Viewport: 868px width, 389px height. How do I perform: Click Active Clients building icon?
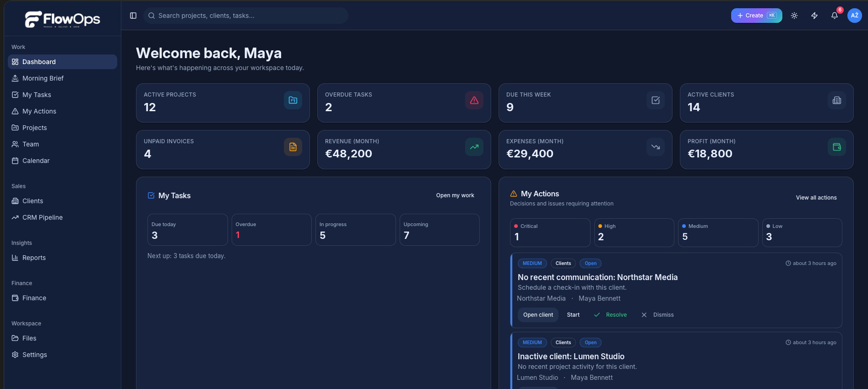point(837,100)
